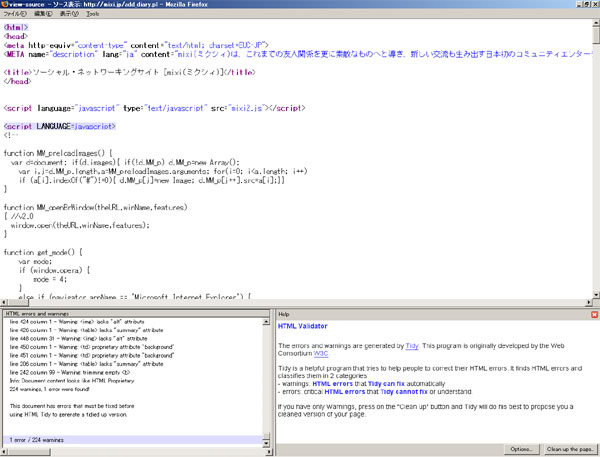The width and height of the screenshot is (600, 457).
Task: Click the source view scroll down arrow
Action: click(596, 294)
